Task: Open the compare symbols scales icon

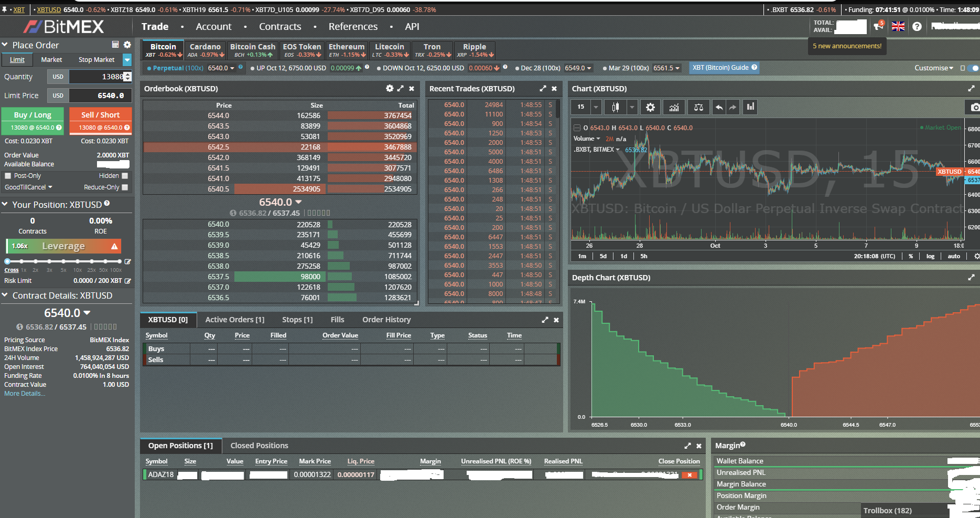Action: (x=698, y=107)
